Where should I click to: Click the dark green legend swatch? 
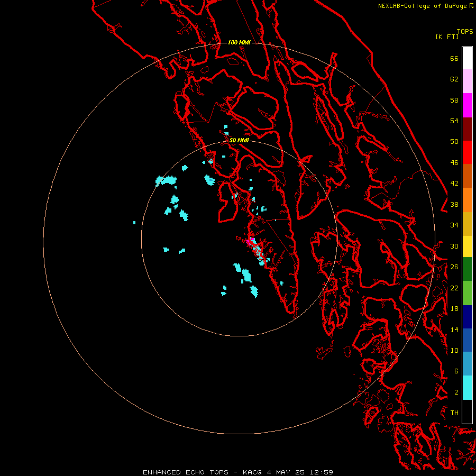coord(467,269)
